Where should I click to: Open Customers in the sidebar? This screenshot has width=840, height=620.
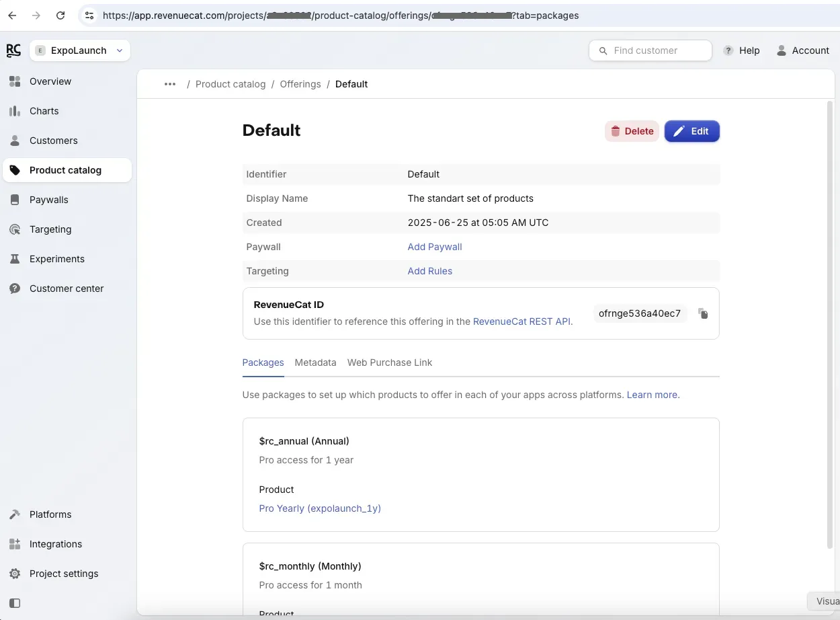click(67, 141)
